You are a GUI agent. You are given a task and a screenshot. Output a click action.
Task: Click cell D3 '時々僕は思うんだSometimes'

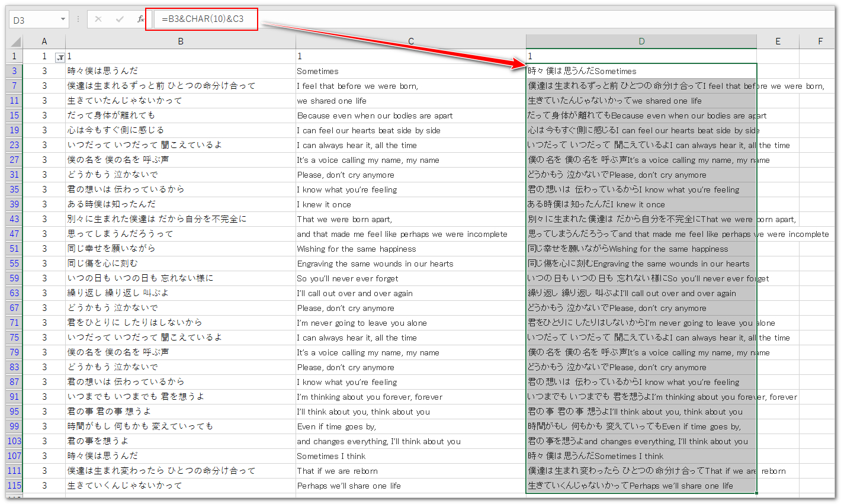tap(641, 71)
